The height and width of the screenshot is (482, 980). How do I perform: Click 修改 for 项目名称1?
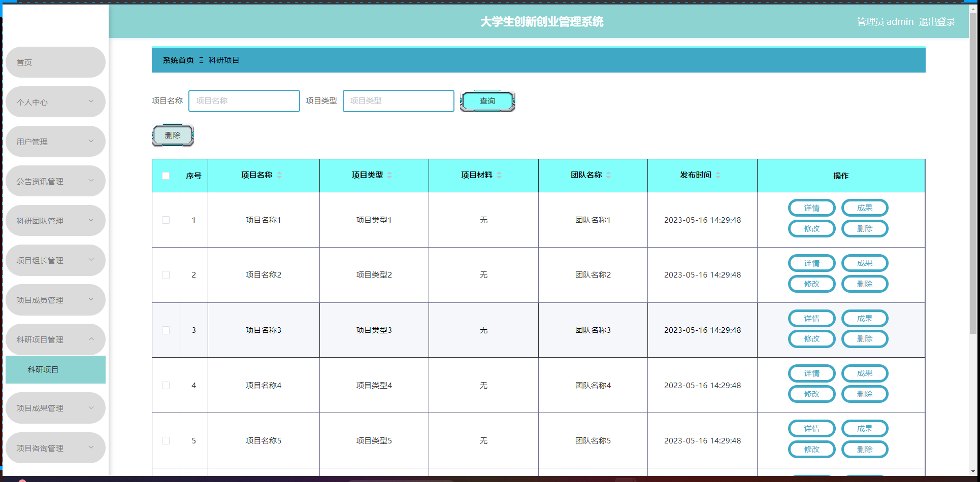pos(811,229)
